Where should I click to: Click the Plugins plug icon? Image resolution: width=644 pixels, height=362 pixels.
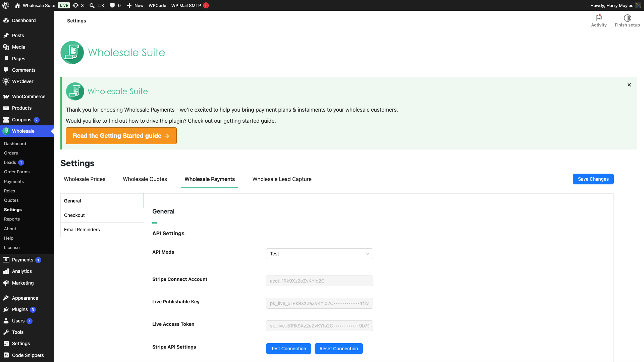pyautogui.click(x=6, y=309)
